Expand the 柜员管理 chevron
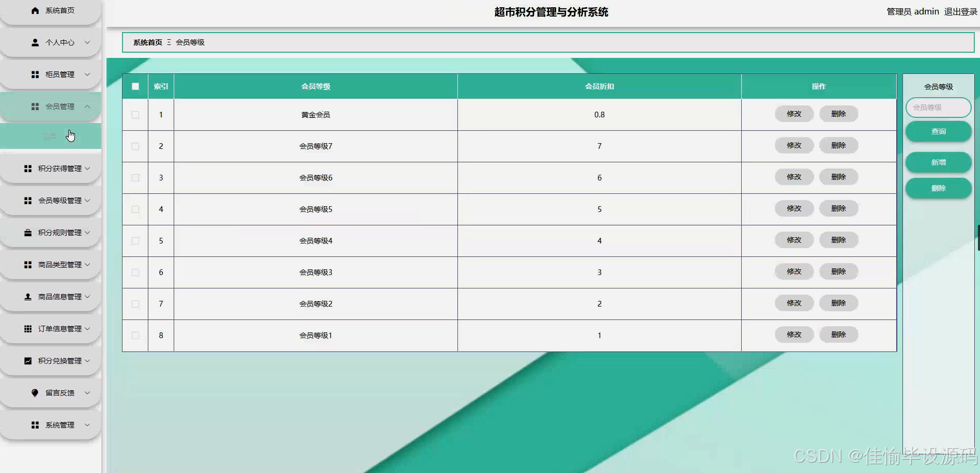The width and height of the screenshot is (980, 473). click(87, 74)
